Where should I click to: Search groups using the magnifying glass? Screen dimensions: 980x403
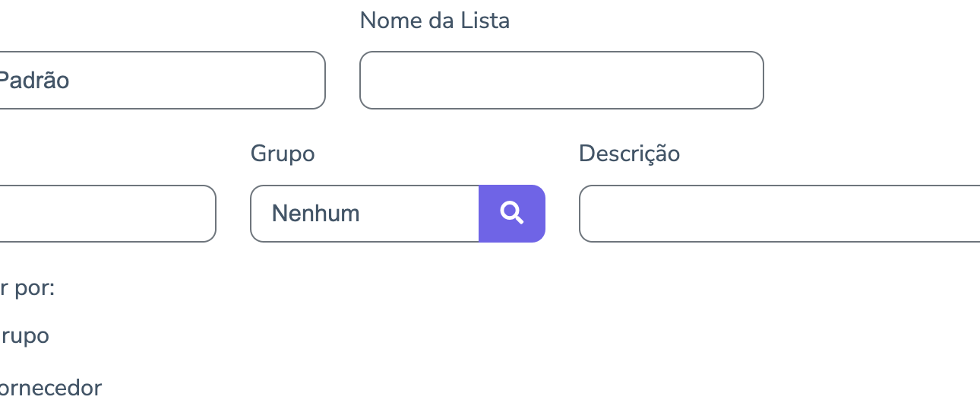pos(512,214)
